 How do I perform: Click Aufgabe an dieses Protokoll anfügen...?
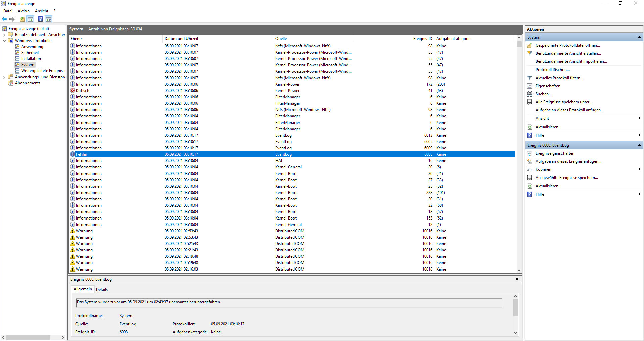click(570, 110)
